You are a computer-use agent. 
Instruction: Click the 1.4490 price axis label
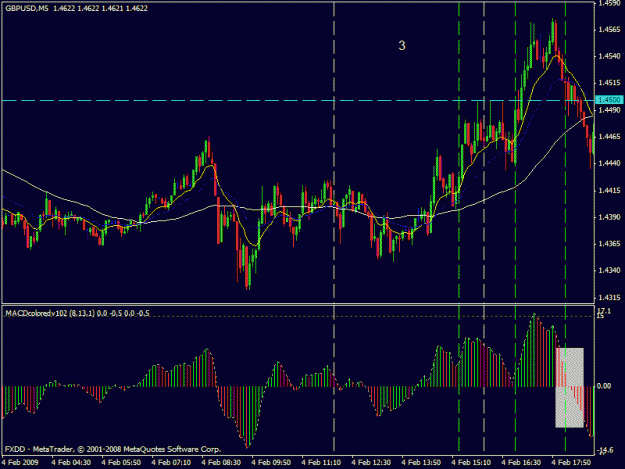tap(610, 110)
